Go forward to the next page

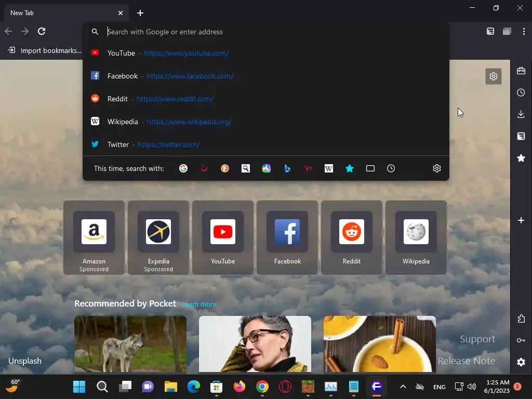25,32
